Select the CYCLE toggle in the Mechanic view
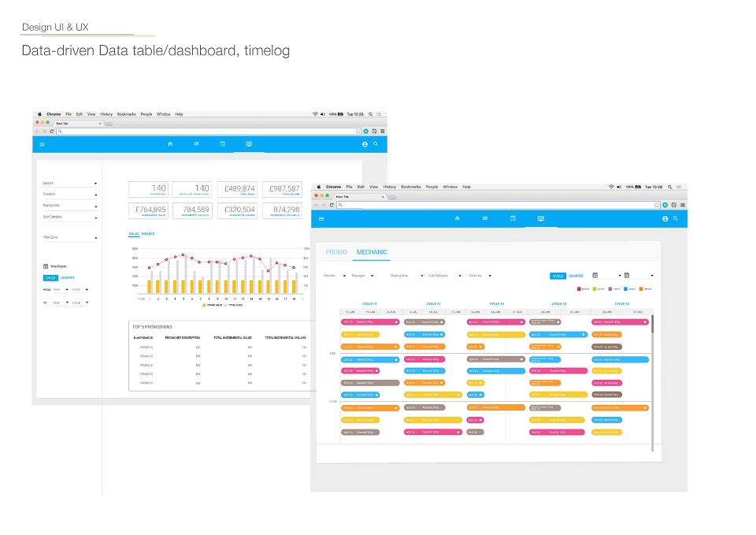 point(558,276)
